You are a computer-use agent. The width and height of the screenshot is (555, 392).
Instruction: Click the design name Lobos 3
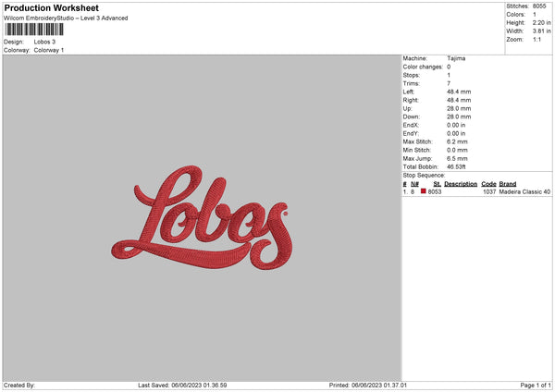point(44,42)
